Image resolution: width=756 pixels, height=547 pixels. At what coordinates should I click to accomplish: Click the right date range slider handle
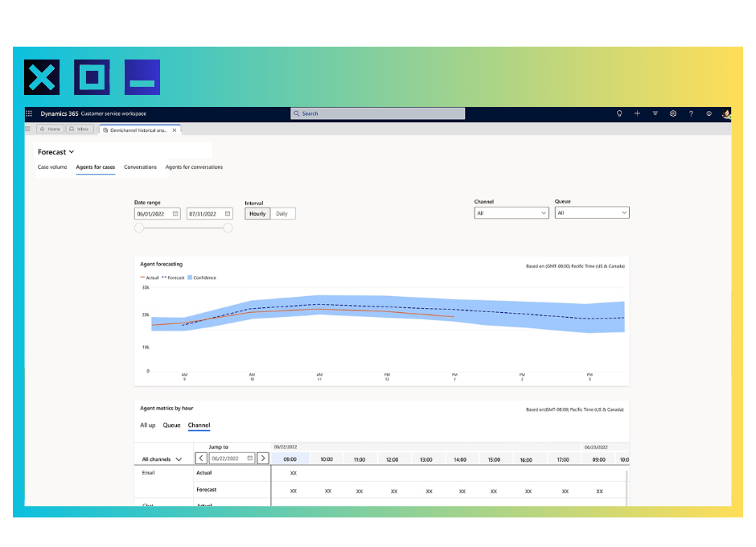pyautogui.click(x=228, y=228)
